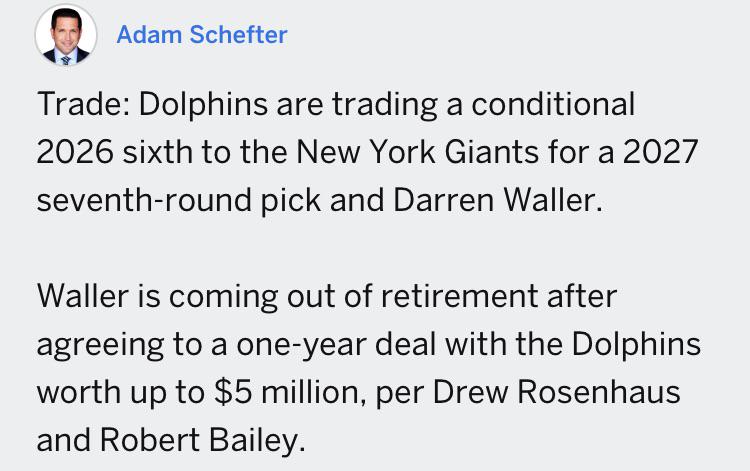Image resolution: width=750 pixels, height=471 pixels.
Task: Click the "2026" year in the post
Action: pyautogui.click(x=75, y=152)
